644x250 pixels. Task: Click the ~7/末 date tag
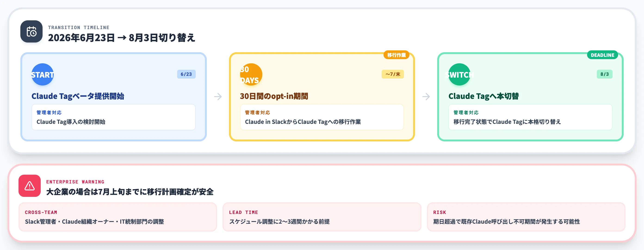(393, 74)
